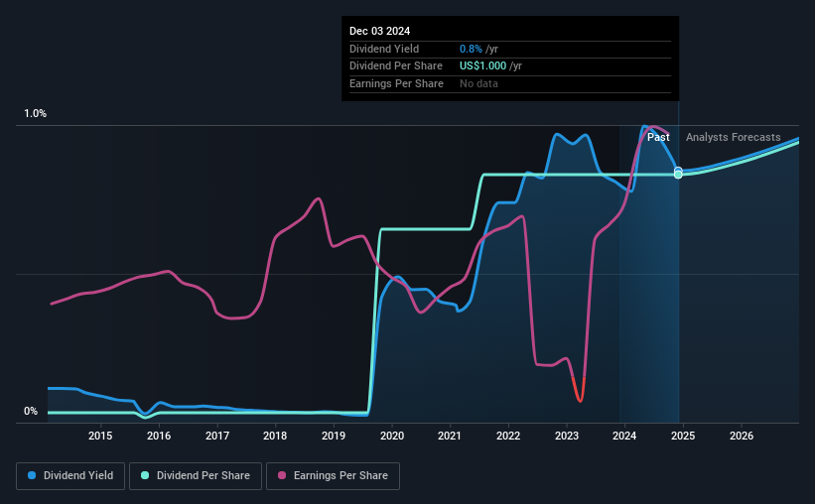
Task: Click the Past label on chart
Action: (x=658, y=137)
